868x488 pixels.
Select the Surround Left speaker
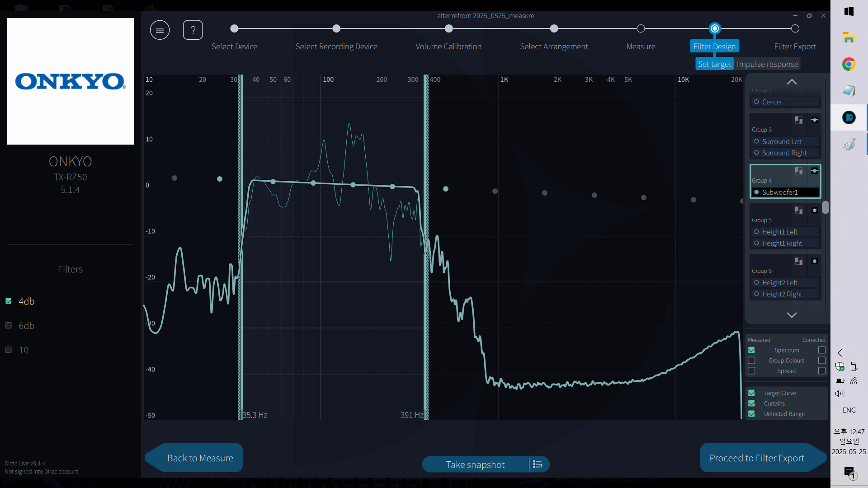click(782, 141)
